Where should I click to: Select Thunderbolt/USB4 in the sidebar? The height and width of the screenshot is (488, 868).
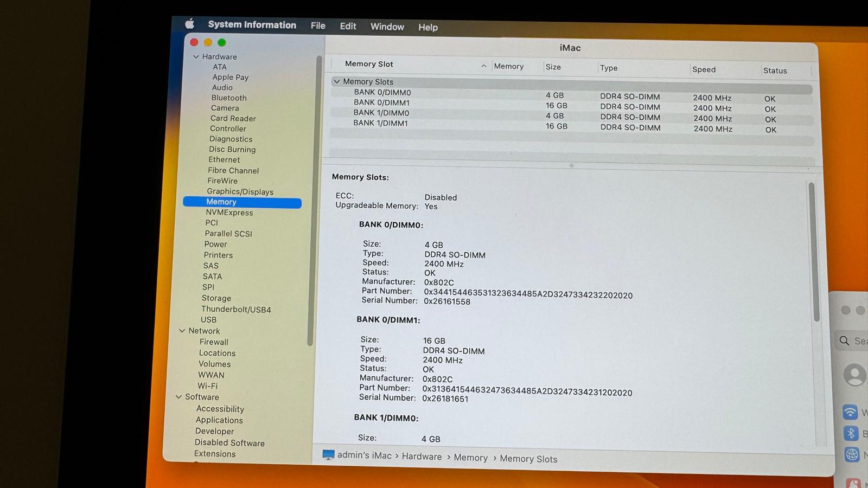236,309
